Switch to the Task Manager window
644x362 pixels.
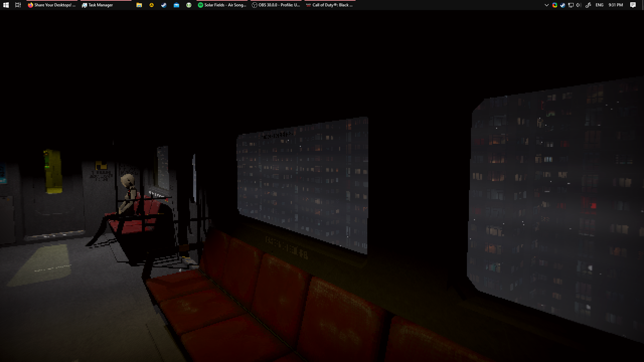point(97,5)
